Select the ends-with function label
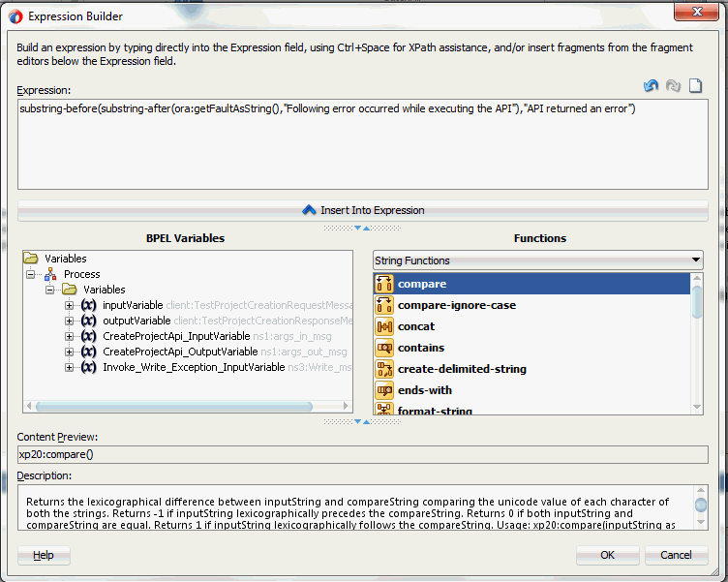728x582 pixels. [425, 390]
